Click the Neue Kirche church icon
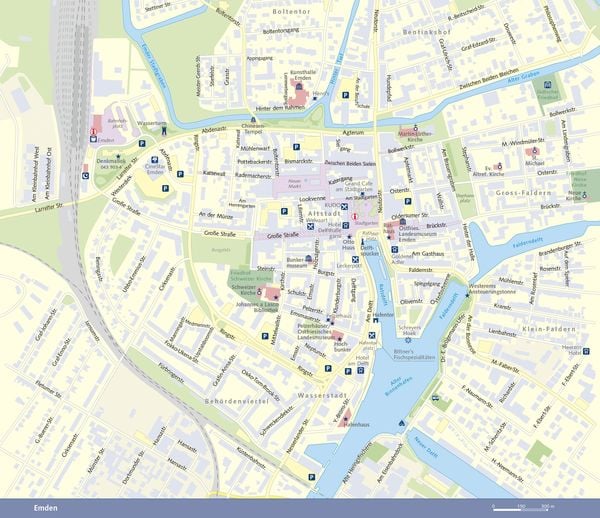Image resolution: width=600 pixels, height=518 pixels. (x=585, y=195)
